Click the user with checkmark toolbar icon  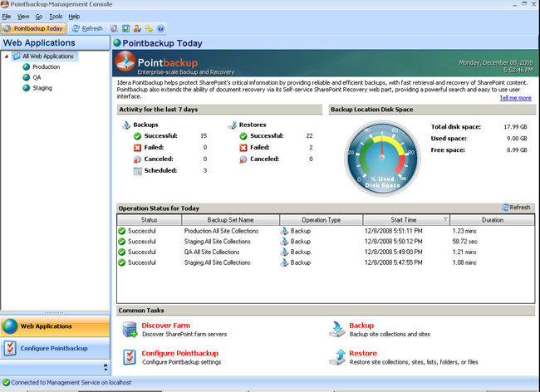click(137, 28)
